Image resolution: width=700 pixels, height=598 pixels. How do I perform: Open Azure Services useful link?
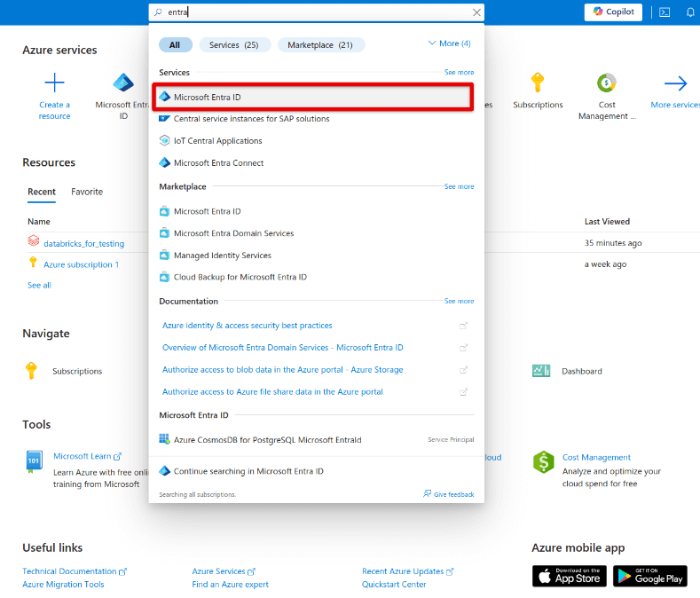[224, 571]
